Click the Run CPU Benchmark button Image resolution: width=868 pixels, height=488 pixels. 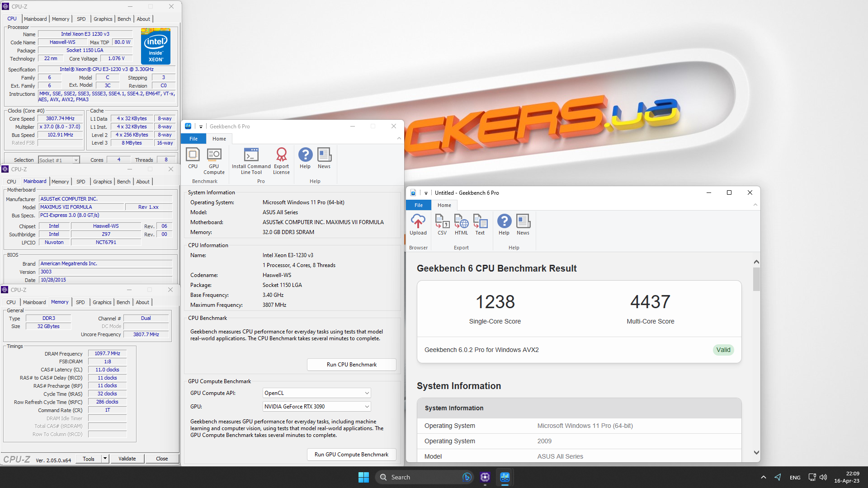coord(352,365)
